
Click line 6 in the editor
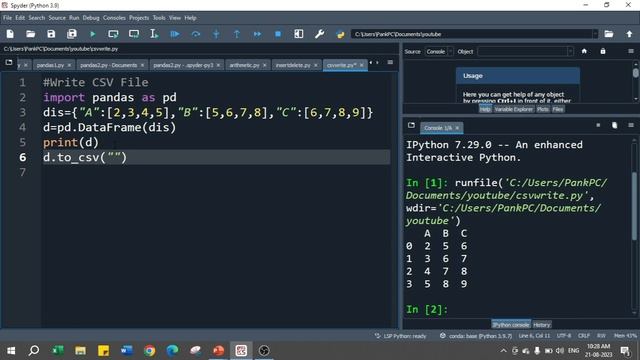coord(216,157)
